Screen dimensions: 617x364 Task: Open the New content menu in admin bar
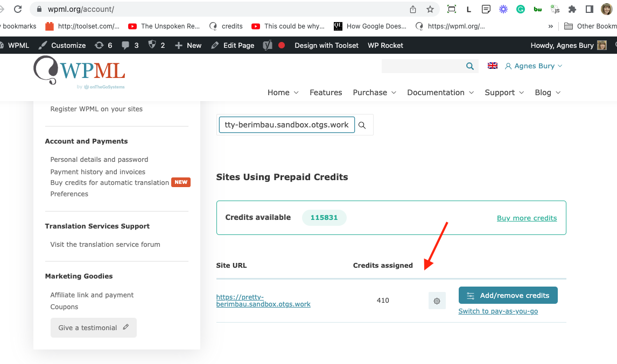tap(188, 45)
